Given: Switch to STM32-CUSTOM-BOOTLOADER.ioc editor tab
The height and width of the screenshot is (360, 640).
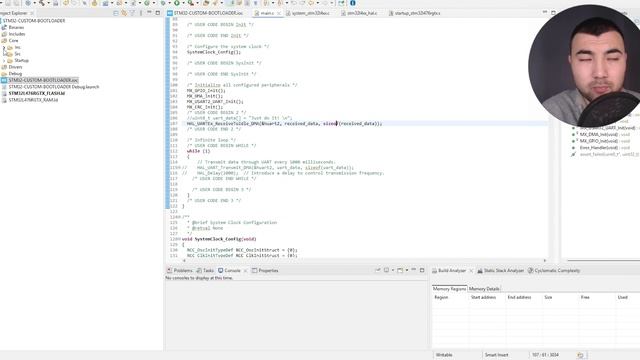Looking at the screenshot, I should click(x=205, y=13).
